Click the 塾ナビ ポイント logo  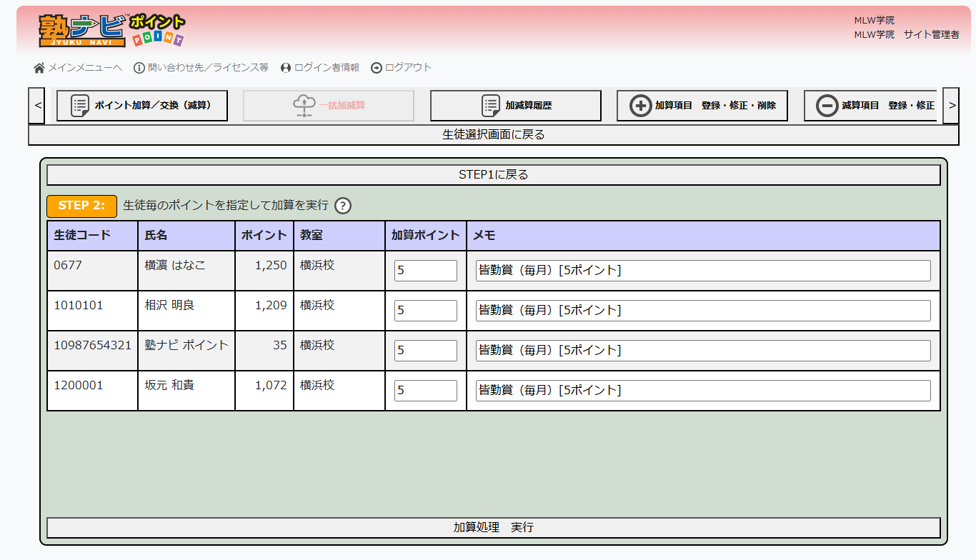(x=111, y=30)
